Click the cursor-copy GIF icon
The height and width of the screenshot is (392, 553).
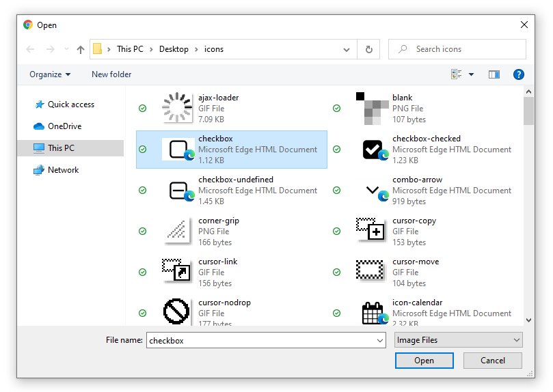point(370,229)
